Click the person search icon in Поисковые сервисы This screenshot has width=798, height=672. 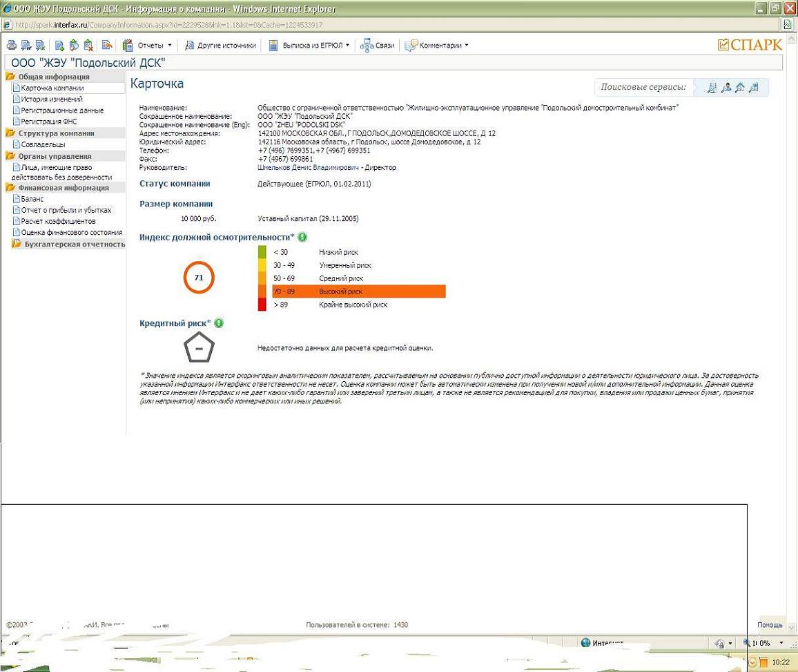point(726,87)
